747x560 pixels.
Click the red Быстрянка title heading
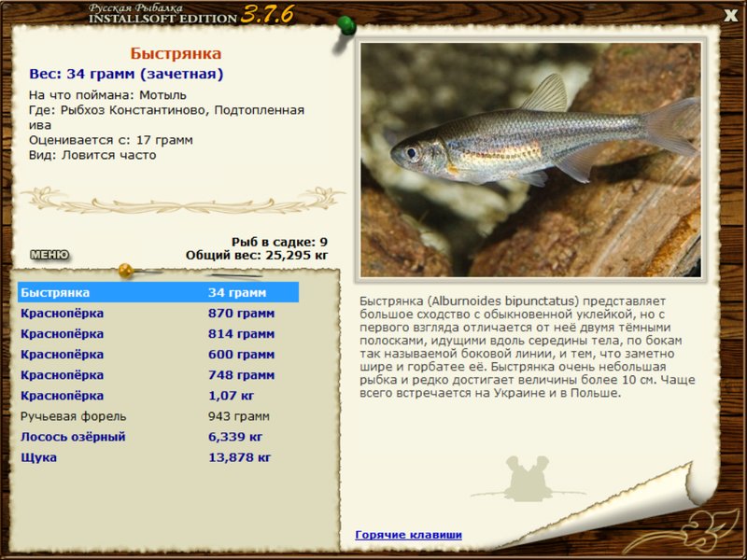tap(176, 53)
